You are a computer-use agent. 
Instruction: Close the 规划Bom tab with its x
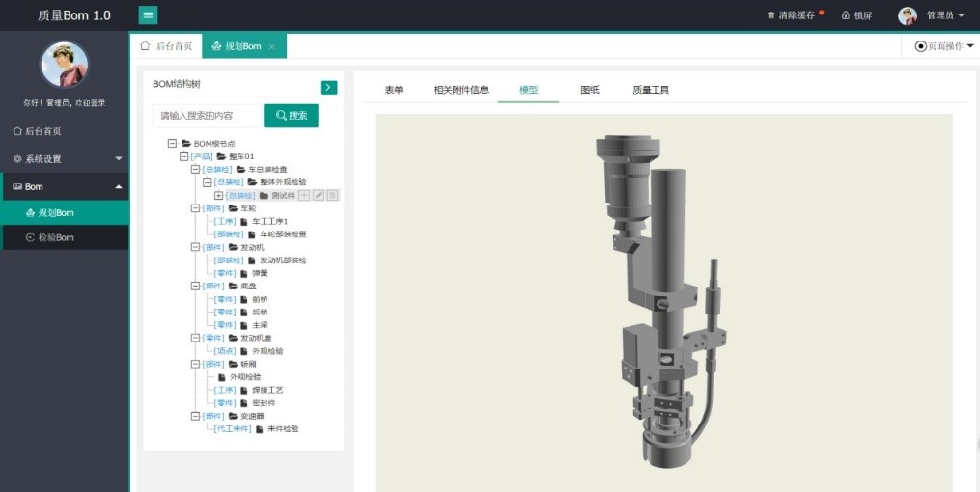(272, 47)
